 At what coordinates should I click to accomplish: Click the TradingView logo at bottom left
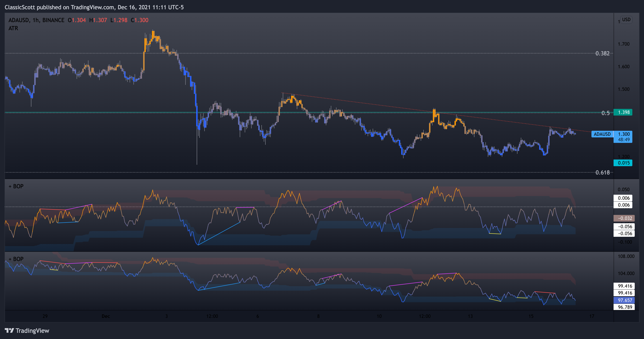point(27,330)
